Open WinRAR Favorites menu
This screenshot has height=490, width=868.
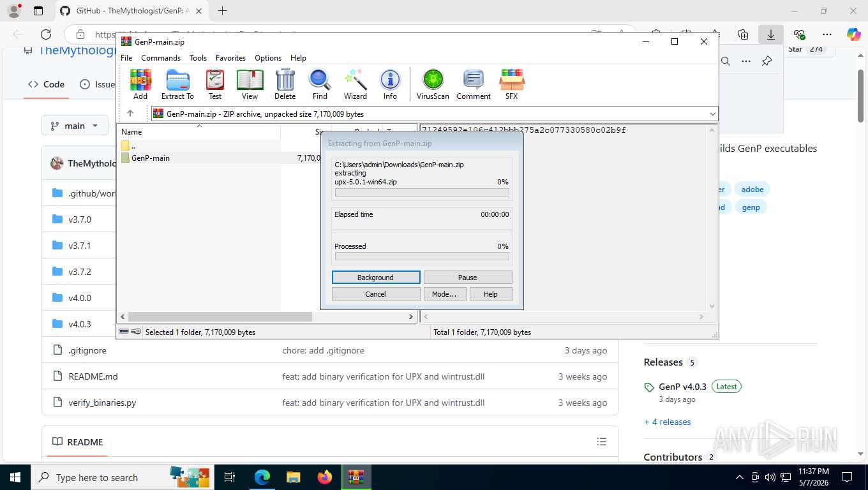click(x=230, y=57)
